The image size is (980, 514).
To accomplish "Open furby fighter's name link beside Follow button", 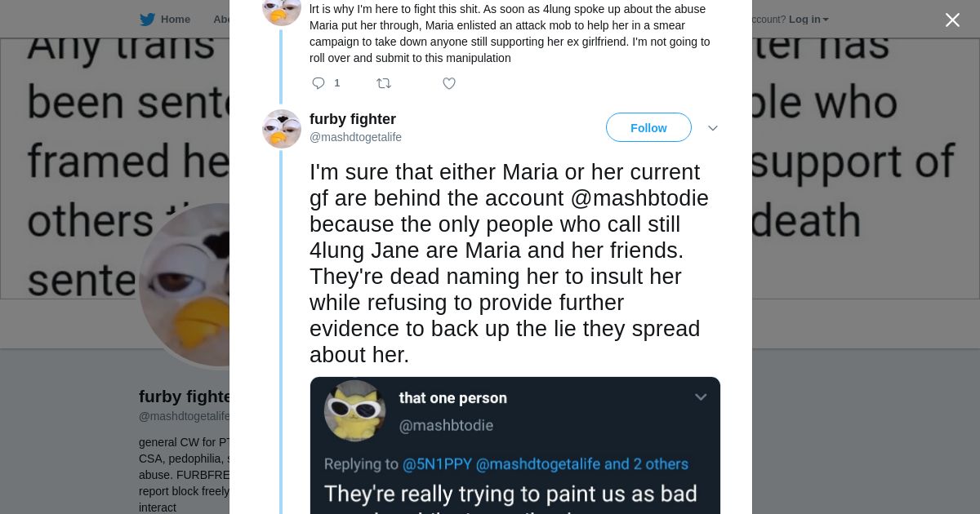I will pyautogui.click(x=353, y=119).
